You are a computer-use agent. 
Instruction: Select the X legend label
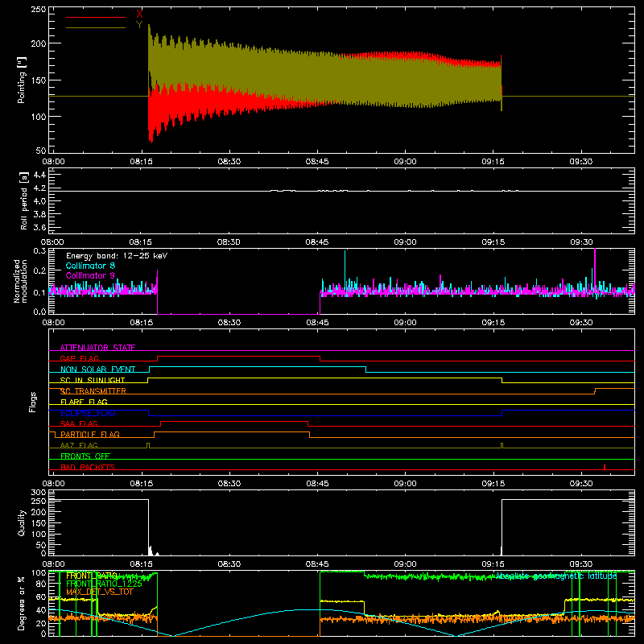[139, 14]
